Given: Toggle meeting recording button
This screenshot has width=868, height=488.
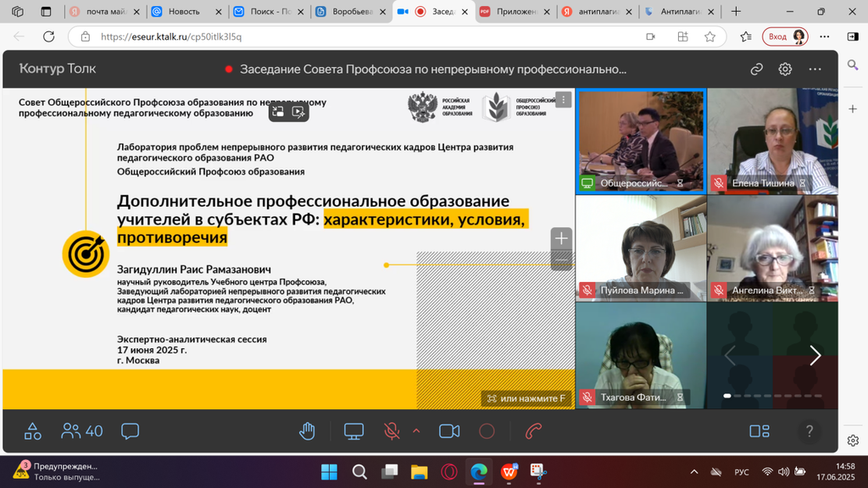Looking at the screenshot, I should coord(487,431).
